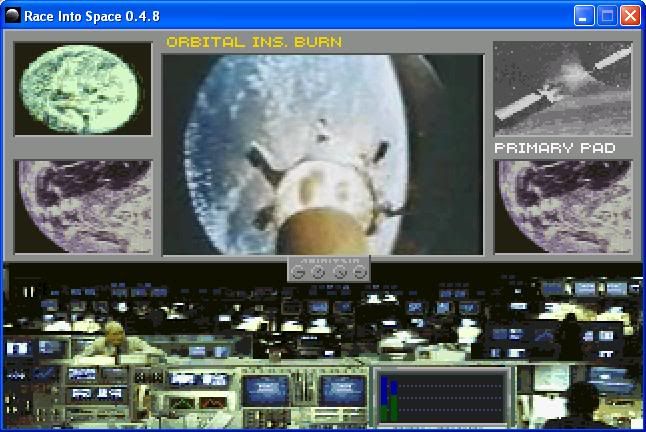Image resolution: width=646 pixels, height=432 pixels.
Task: Click the third astronaut status dial
Action: (339, 272)
